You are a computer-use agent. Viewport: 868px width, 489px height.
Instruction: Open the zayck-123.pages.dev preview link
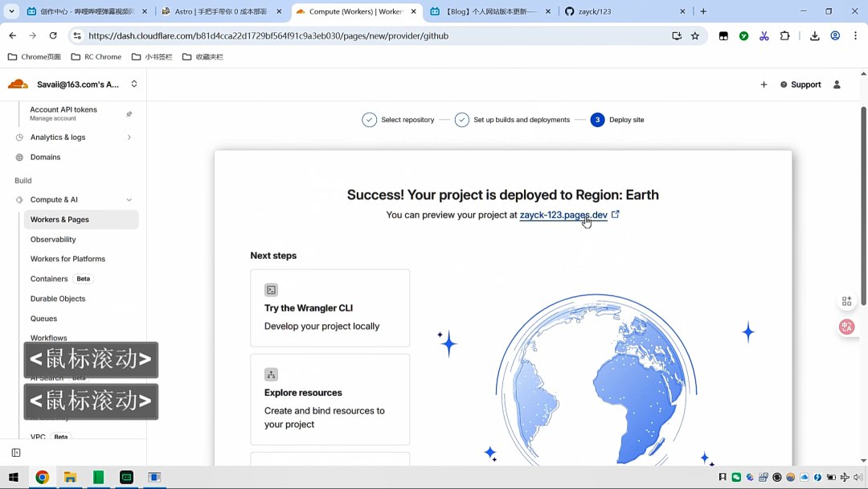click(x=563, y=215)
